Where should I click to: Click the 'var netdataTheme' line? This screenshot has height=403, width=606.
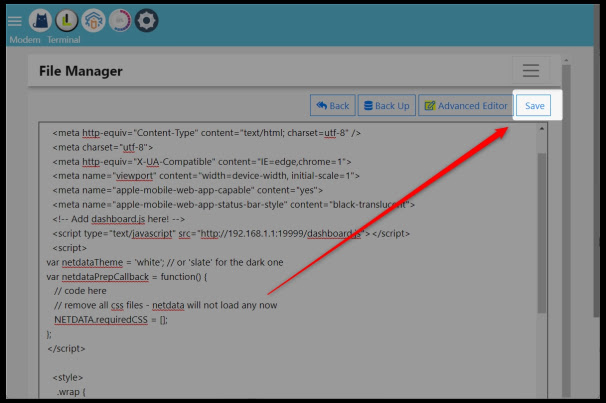click(165, 262)
